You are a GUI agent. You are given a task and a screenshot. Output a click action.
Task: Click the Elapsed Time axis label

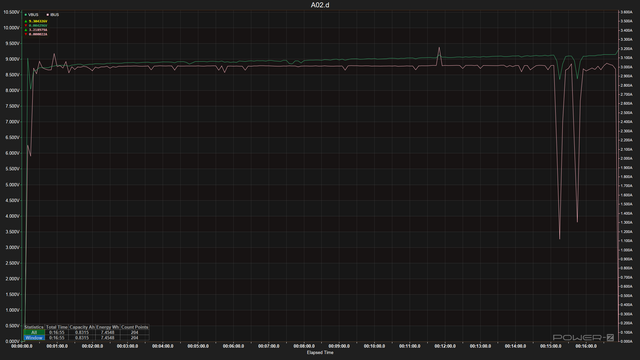pyautogui.click(x=320, y=353)
